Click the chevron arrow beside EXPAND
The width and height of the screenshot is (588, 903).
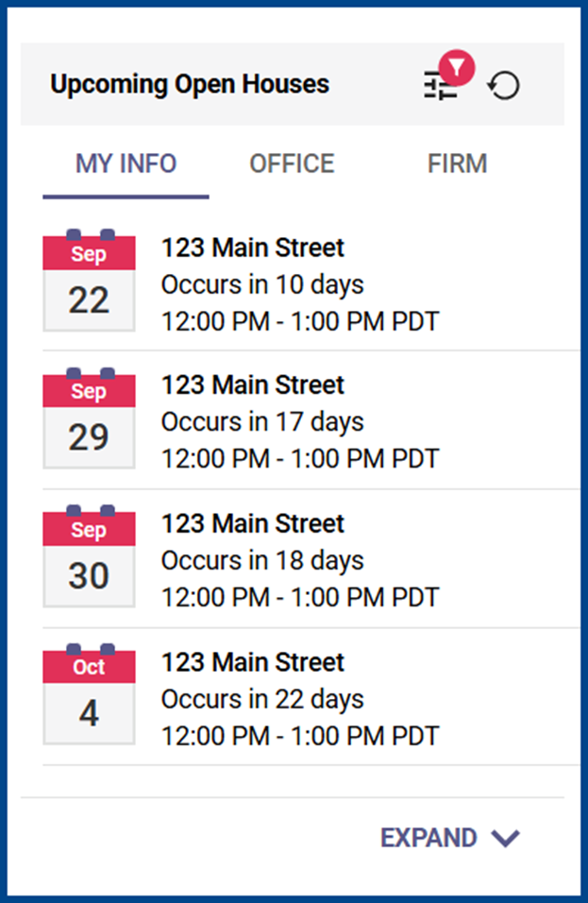(507, 838)
